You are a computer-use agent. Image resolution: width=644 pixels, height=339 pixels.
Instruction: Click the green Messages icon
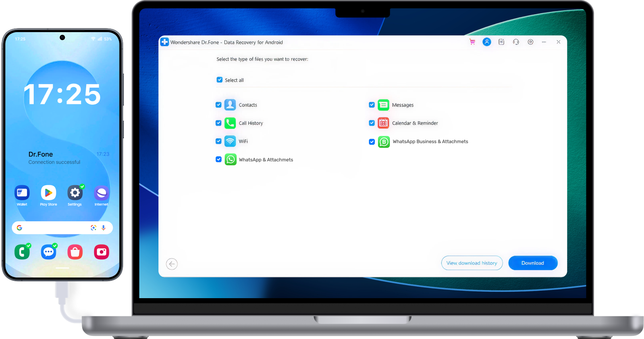(383, 105)
